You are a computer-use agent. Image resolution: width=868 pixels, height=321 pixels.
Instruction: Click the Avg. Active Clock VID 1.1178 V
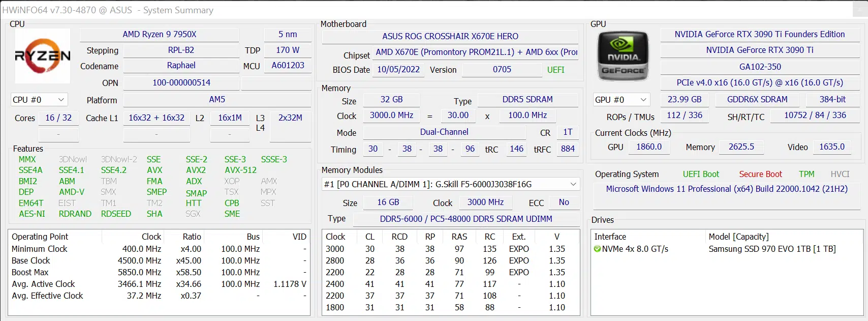point(290,284)
